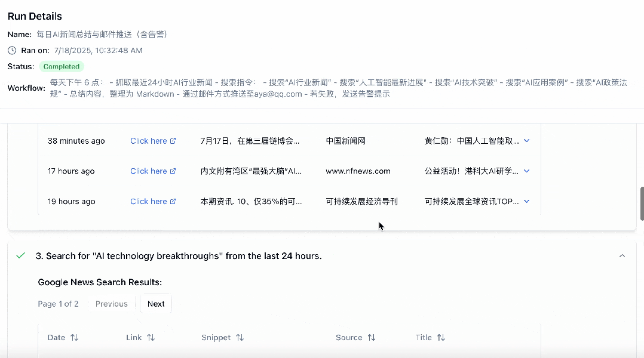Click the external-link icon on the 38-minutes-ago row
Screen dimensions: 644x358
(173, 141)
